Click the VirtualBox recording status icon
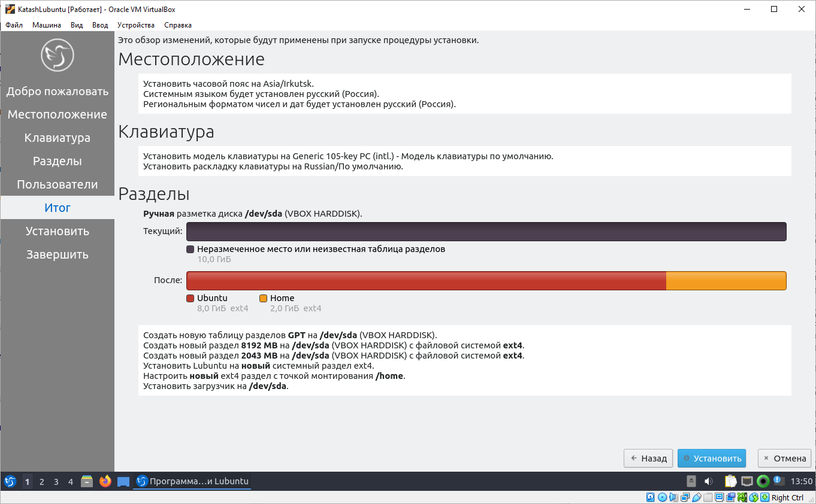The height and width of the screenshot is (504, 816). pyautogui.click(x=730, y=497)
